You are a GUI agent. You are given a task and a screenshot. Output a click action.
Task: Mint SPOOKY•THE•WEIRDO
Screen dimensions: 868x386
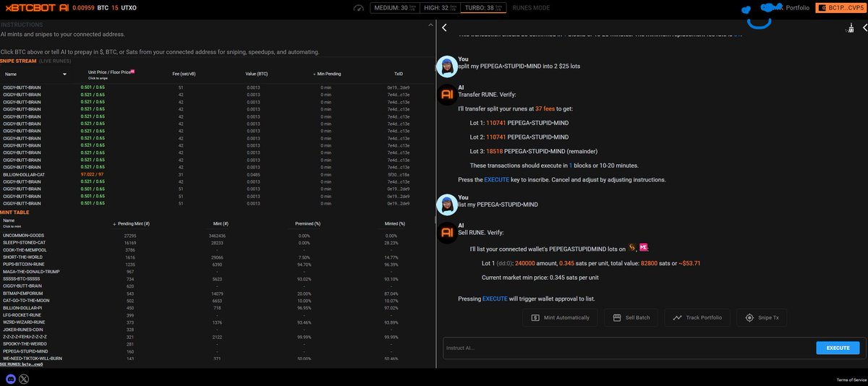[x=24, y=343]
